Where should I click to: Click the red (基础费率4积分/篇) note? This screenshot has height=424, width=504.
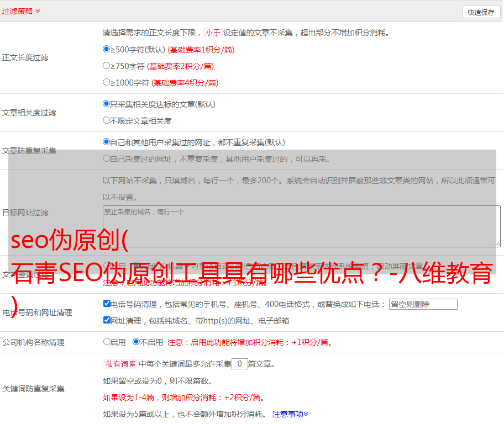(185, 83)
